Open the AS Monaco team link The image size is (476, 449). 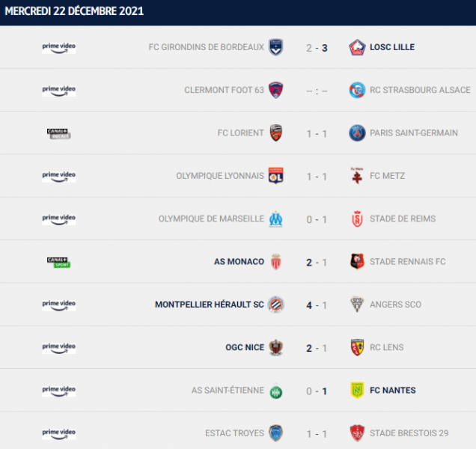click(x=239, y=262)
